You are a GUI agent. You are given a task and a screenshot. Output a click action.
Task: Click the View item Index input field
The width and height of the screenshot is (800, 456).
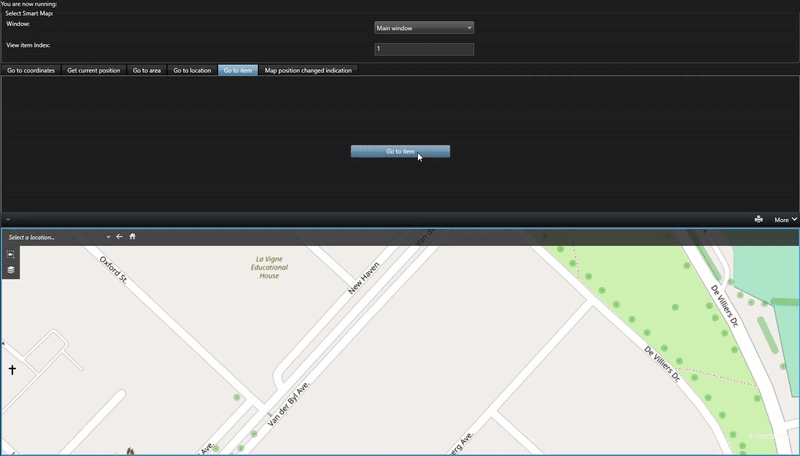point(424,49)
